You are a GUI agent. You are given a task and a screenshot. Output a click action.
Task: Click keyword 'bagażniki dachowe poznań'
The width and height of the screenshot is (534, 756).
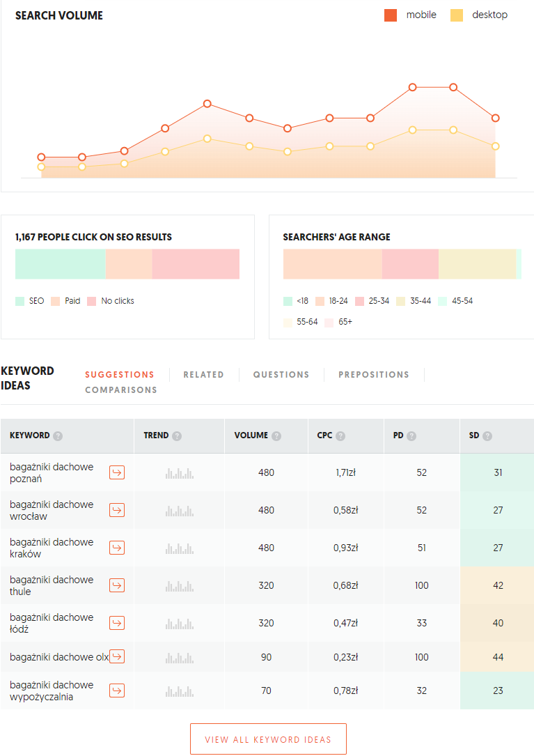pos(52,473)
